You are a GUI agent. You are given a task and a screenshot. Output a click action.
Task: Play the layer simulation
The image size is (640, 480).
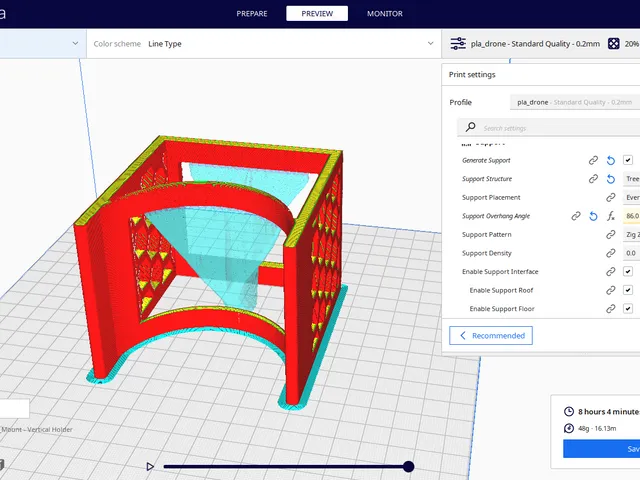150,466
